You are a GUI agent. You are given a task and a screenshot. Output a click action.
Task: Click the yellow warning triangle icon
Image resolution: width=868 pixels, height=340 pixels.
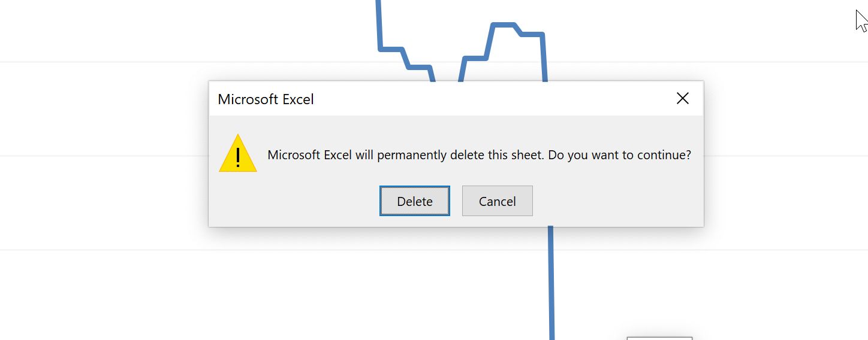[238, 153]
